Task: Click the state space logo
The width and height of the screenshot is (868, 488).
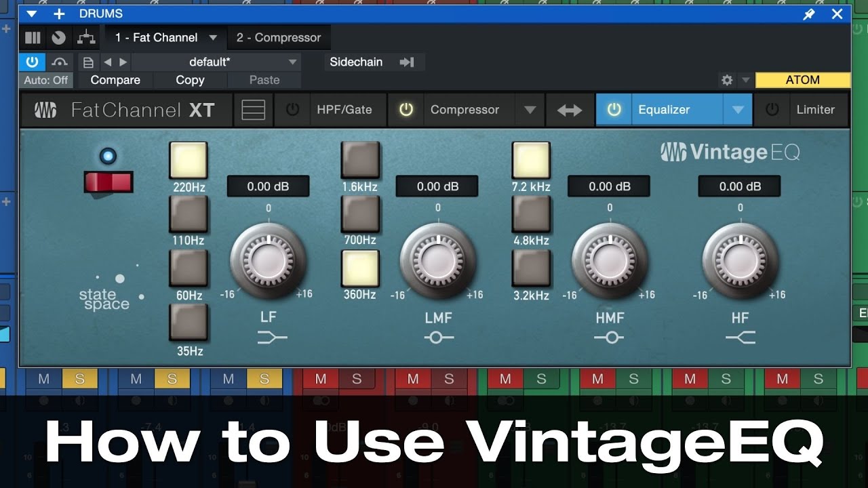Action: 111,289
